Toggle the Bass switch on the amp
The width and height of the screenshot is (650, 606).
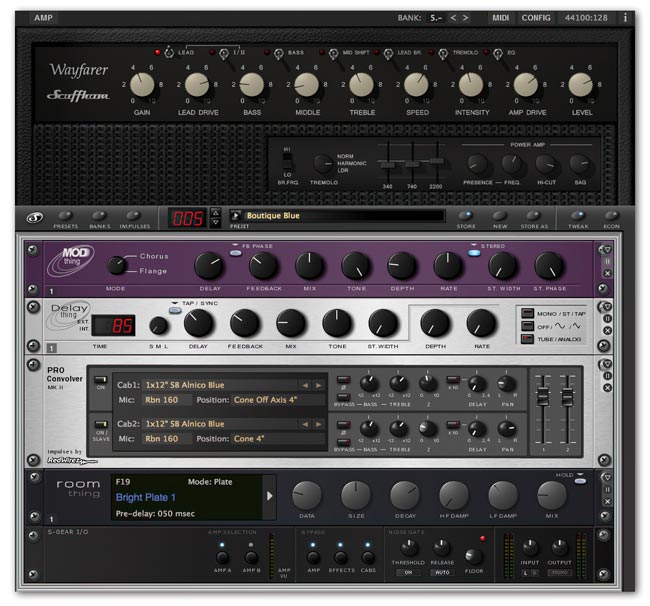click(279, 53)
